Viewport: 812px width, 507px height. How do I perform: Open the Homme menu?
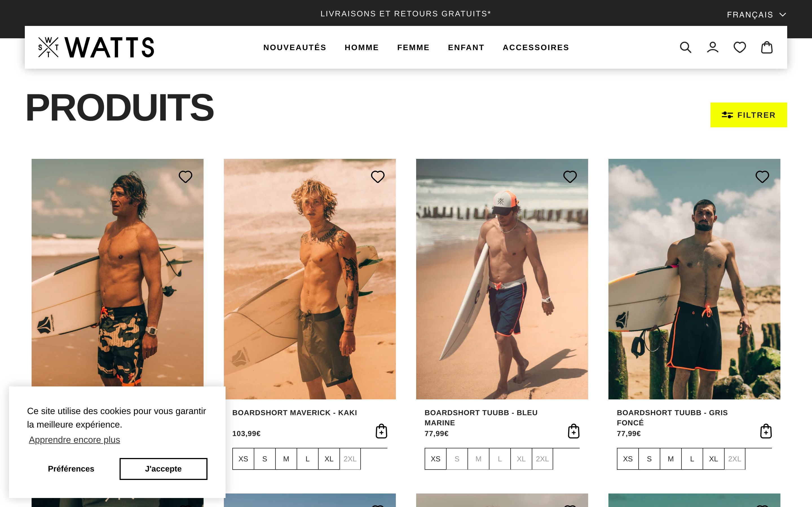coord(362,48)
